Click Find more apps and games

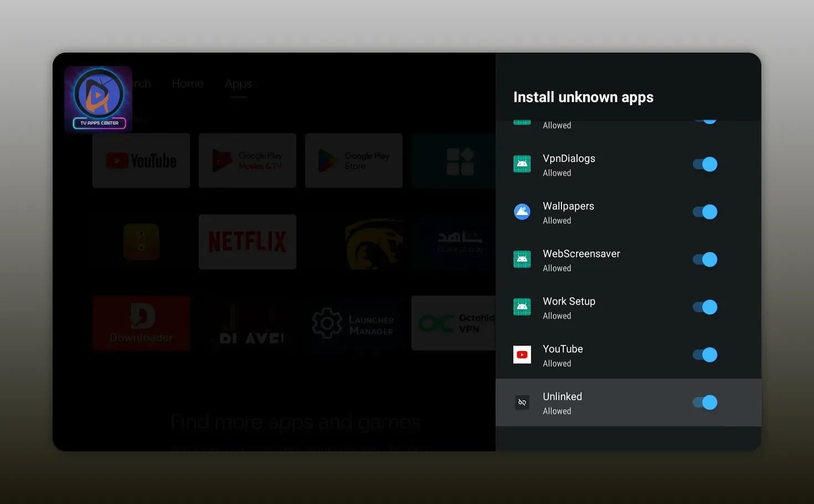tap(295, 423)
